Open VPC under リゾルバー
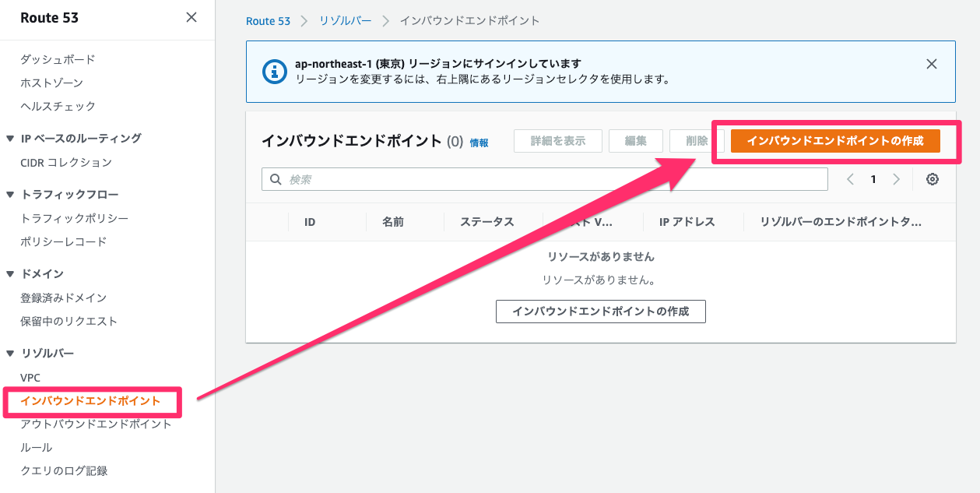Viewport: 980px width, 493px height. tap(30, 377)
